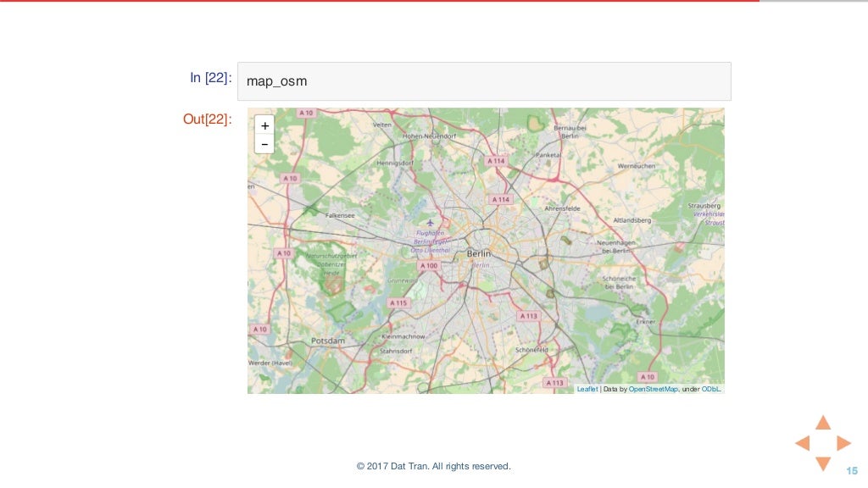
Task: Click the Kleinmachnow label on the map
Action: [x=403, y=336]
